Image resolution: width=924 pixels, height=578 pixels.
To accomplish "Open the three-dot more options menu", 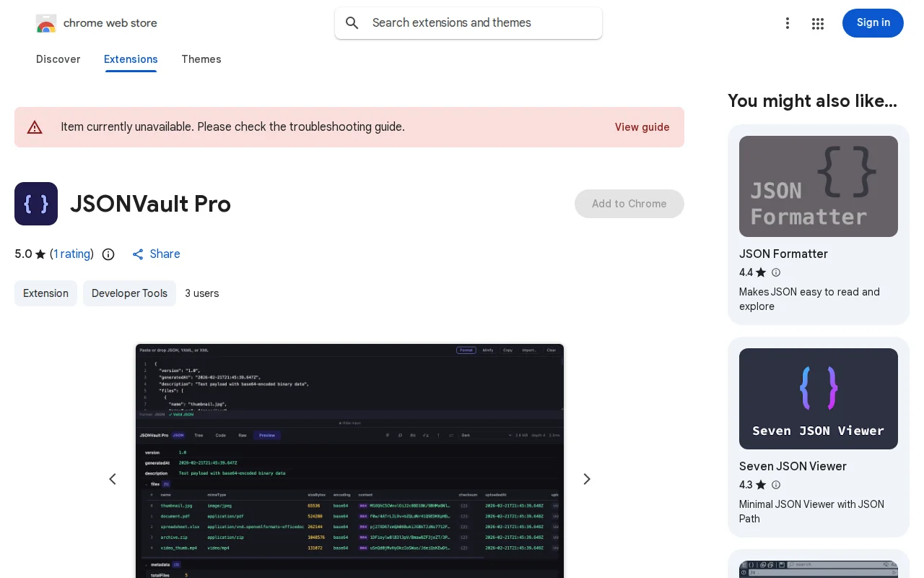I will [788, 23].
